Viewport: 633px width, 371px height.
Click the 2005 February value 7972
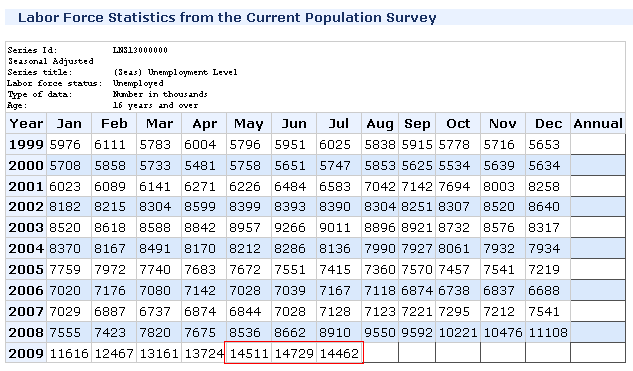coord(110,269)
